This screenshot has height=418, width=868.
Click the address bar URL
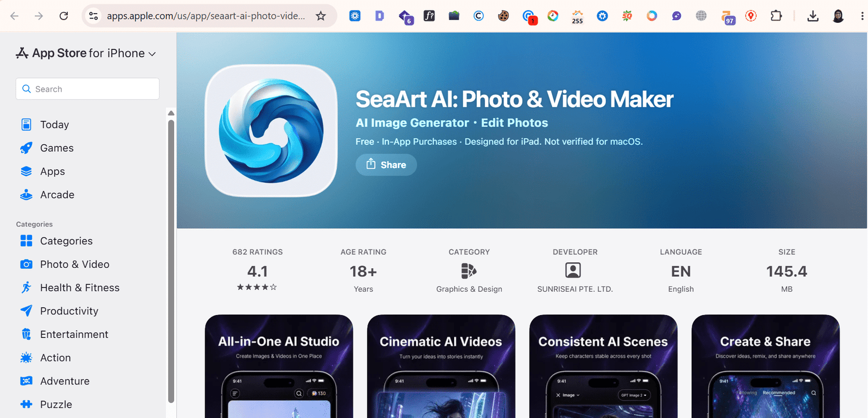coord(206,16)
